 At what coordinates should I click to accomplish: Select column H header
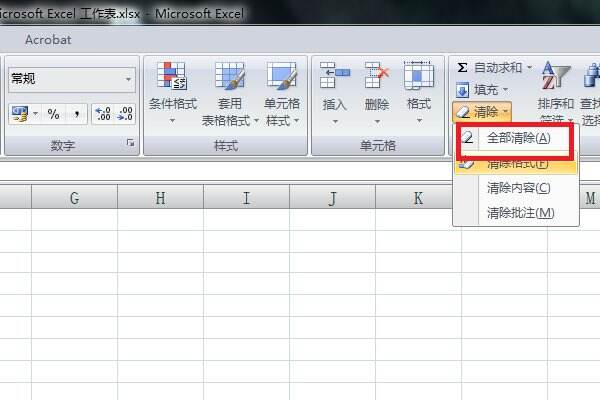(x=160, y=198)
